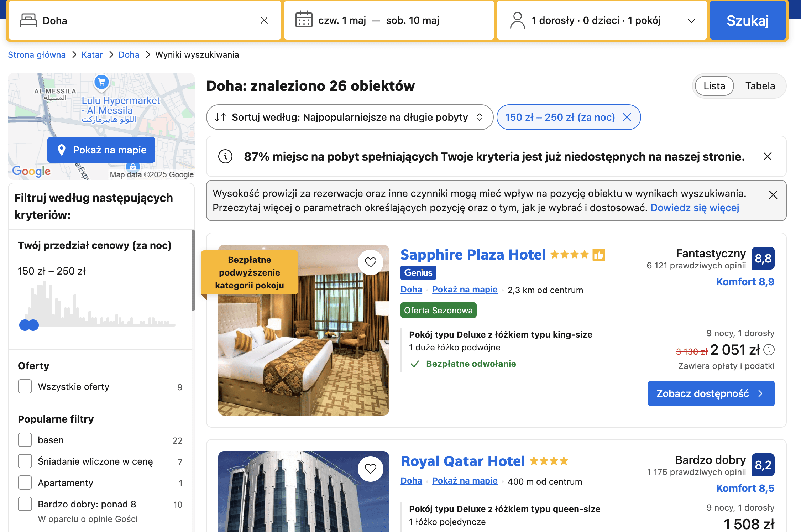Remove the 150 zł – 250 zł price filter
801x532 pixels.
[627, 117]
